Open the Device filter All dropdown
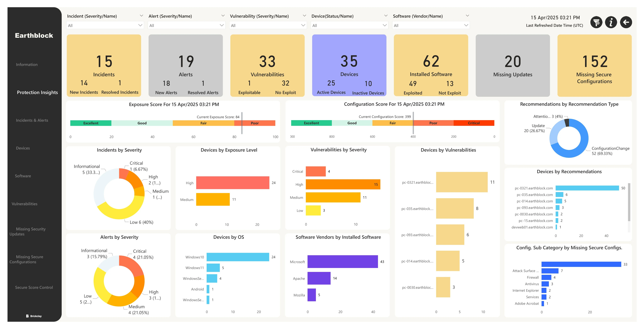The height and width of the screenshot is (329, 644). (x=349, y=25)
